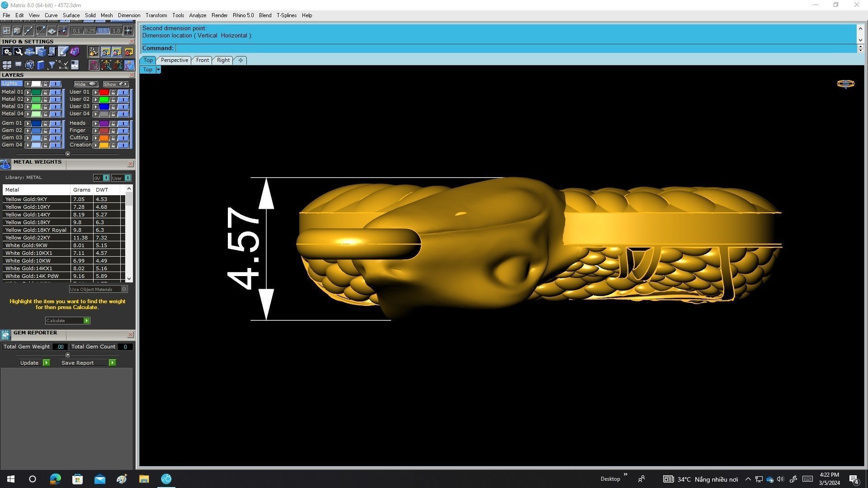Click the snap grid settings icon beside 1.0

[x=128, y=31]
